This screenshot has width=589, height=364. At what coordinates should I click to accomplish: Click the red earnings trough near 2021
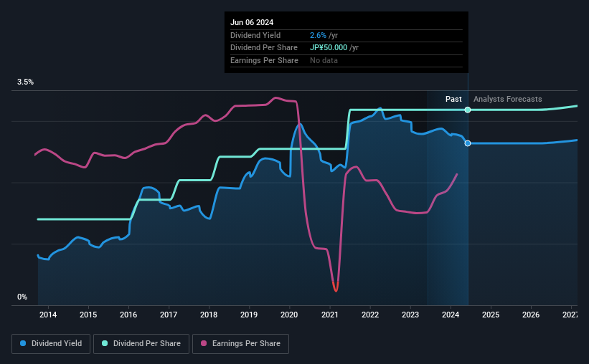click(336, 287)
